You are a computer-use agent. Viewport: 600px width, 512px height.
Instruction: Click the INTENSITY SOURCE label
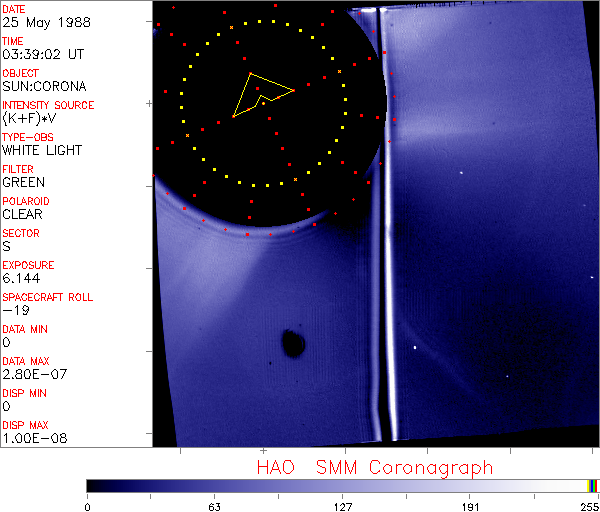48,105
